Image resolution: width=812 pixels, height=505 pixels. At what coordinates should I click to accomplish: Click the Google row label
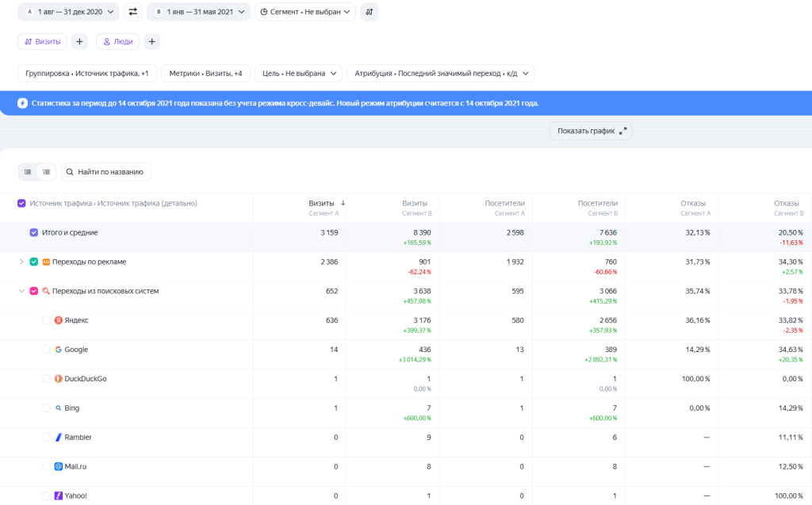76,350
